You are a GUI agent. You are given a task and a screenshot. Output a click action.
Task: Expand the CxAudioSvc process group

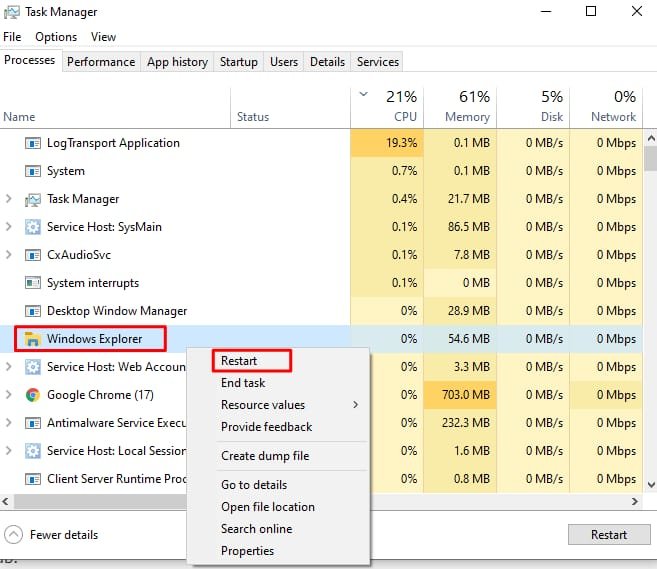coord(8,255)
